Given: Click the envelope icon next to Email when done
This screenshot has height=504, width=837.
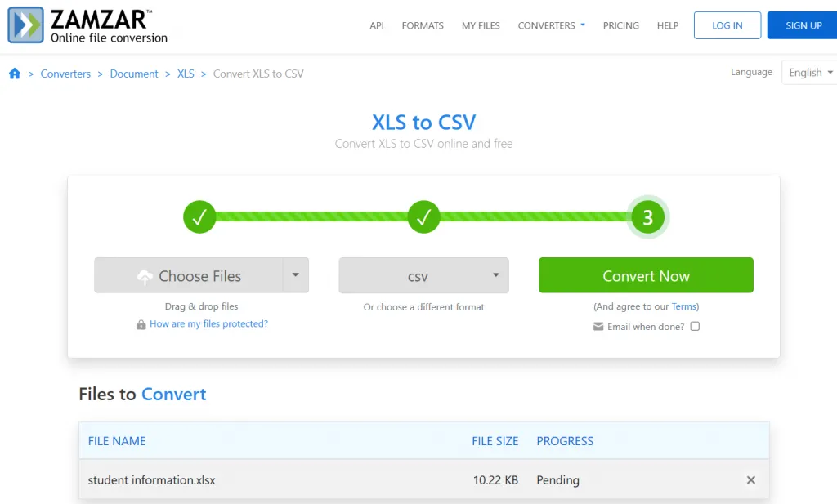Looking at the screenshot, I should point(599,326).
